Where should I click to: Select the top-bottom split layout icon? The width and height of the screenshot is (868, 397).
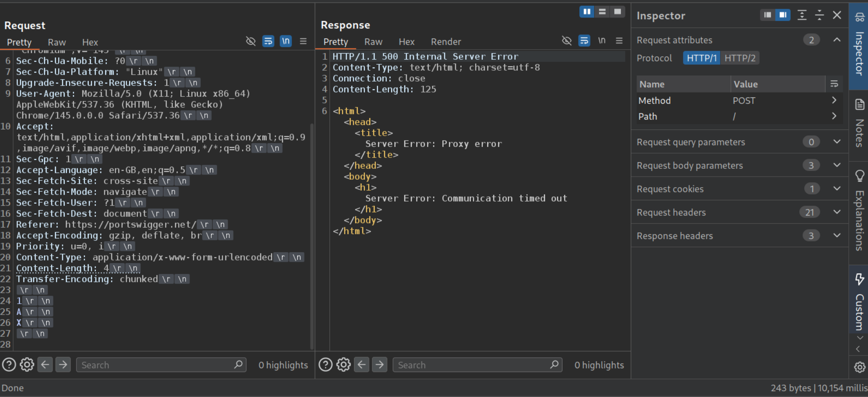point(602,12)
